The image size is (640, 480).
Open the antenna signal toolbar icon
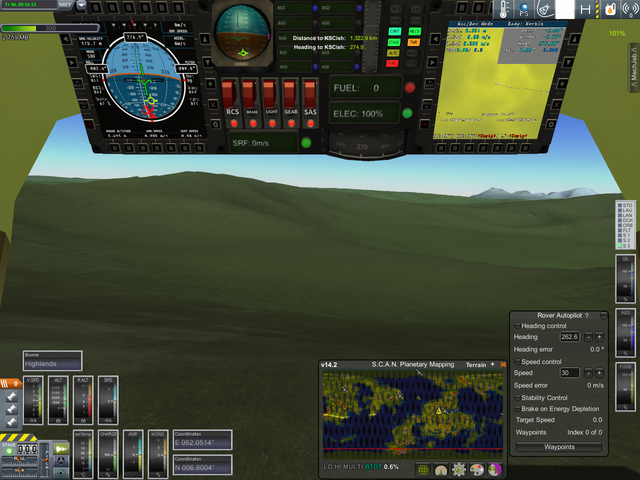(x=630, y=9)
